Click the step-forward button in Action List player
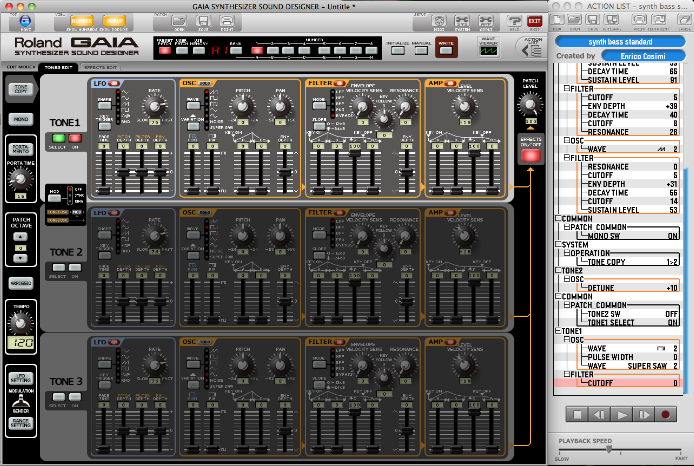 [644, 415]
